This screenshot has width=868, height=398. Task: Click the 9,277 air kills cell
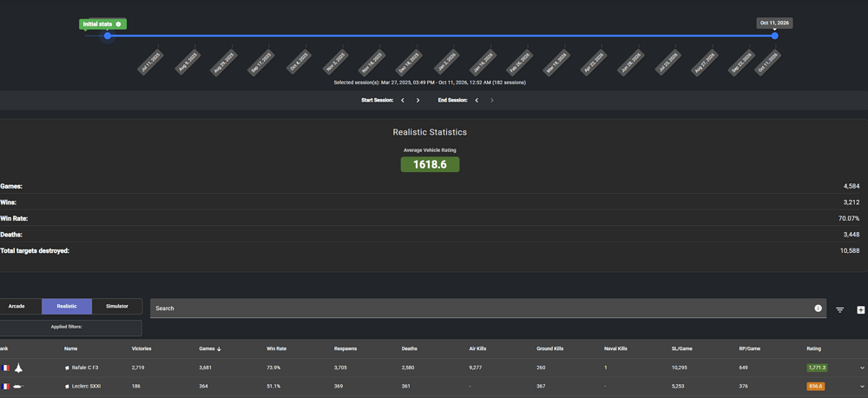[476, 368]
